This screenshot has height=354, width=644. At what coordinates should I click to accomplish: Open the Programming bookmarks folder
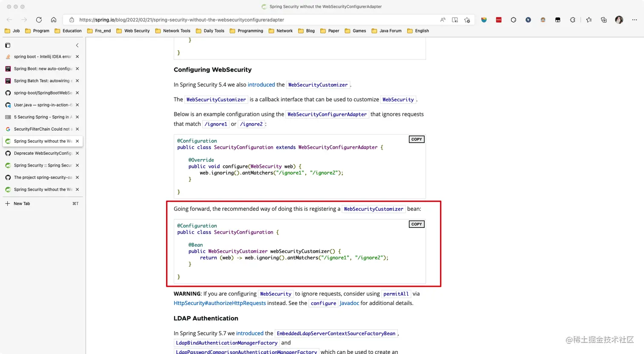coord(246,31)
